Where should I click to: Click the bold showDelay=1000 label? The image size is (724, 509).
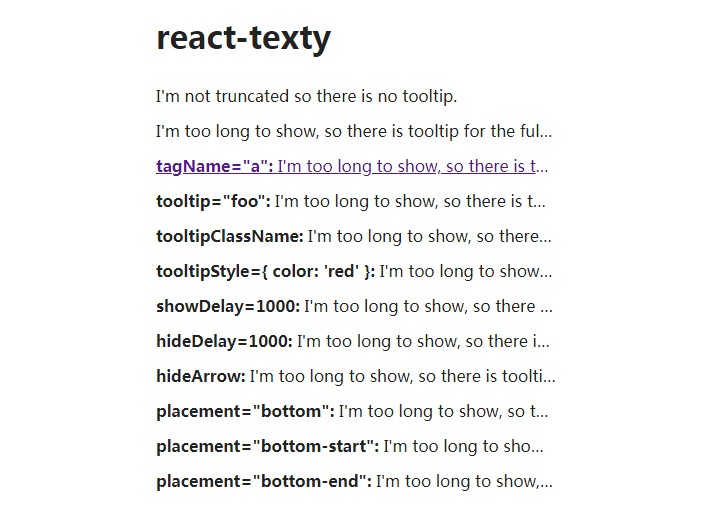228,307
